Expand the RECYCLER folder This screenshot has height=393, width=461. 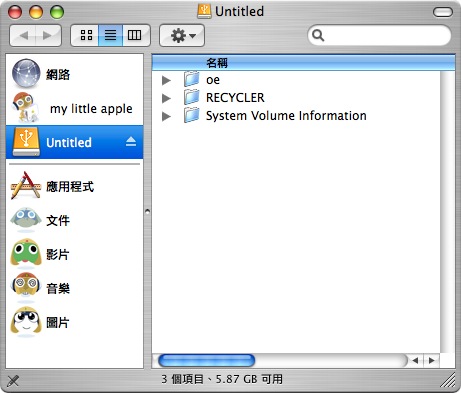[x=166, y=98]
